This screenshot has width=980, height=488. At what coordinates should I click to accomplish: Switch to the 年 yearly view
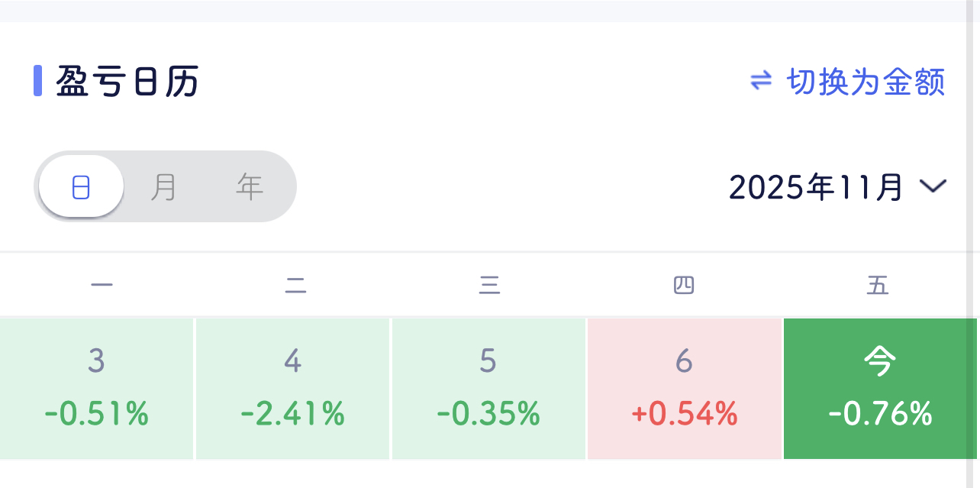(250, 186)
